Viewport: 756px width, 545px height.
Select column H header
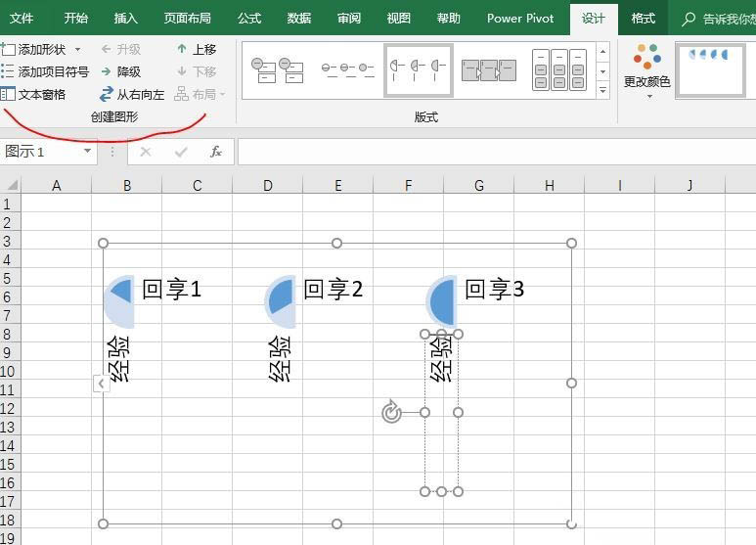[550, 185]
